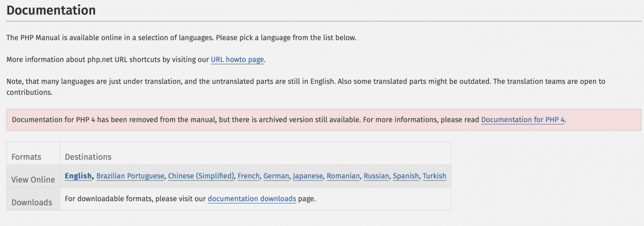The height and width of the screenshot is (226, 644).
Task: Go to the documentation downloads page
Action: (252, 199)
